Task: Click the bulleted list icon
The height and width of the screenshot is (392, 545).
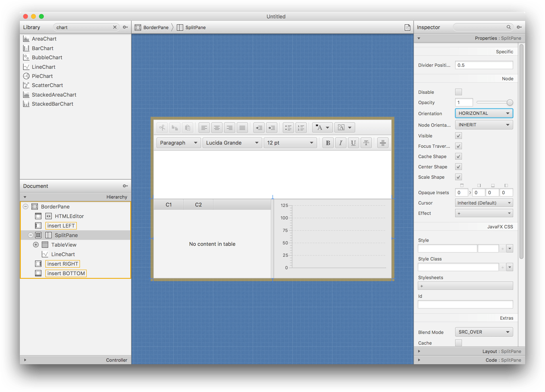Action: [288, 128]
